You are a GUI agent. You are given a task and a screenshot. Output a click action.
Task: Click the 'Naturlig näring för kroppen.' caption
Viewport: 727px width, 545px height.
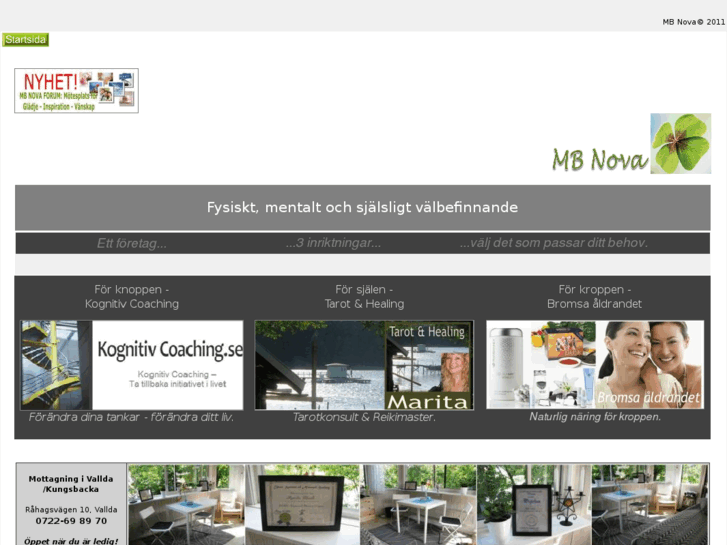(x=595, y=417)
